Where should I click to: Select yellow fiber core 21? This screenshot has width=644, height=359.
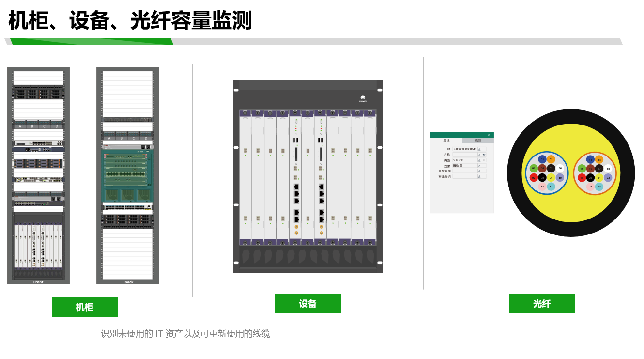click(x=599, y=177)
